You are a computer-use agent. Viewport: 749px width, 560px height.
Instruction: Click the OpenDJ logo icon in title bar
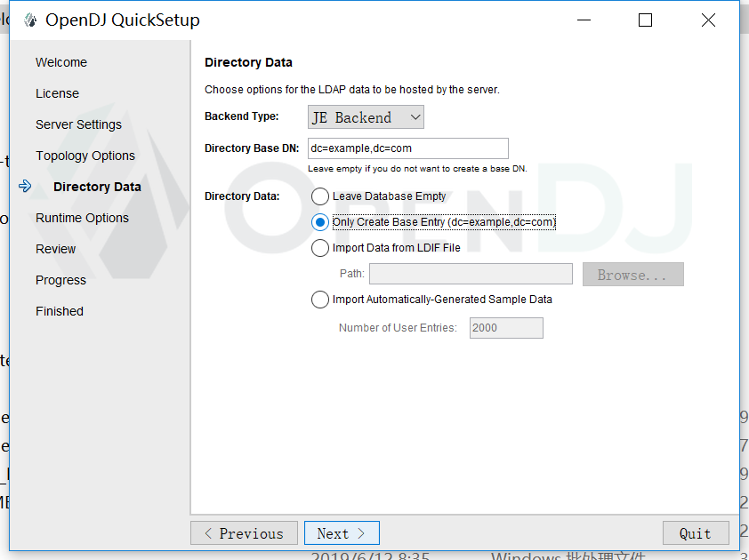pos(30,20)
